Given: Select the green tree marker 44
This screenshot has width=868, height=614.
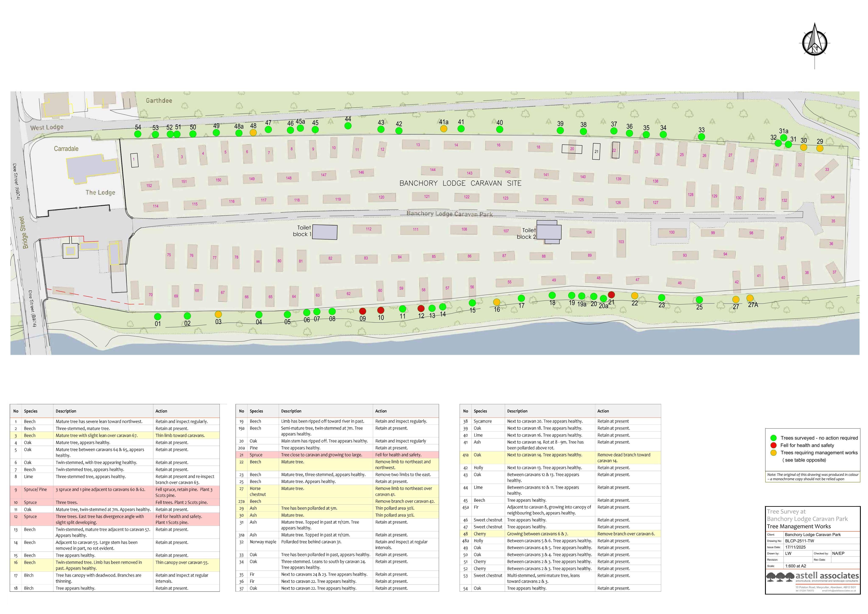Looking at the screenshot, I should (x=348, y=125).
